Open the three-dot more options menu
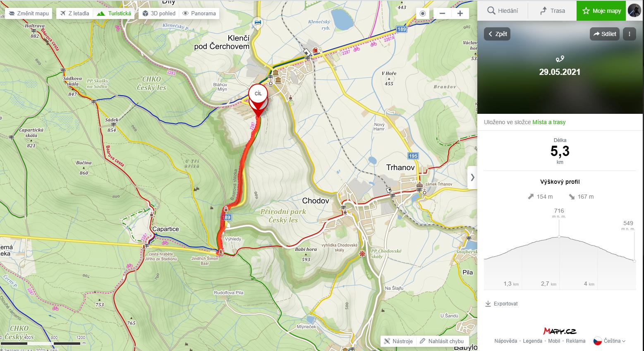644x351 pixels. [629, 34]
